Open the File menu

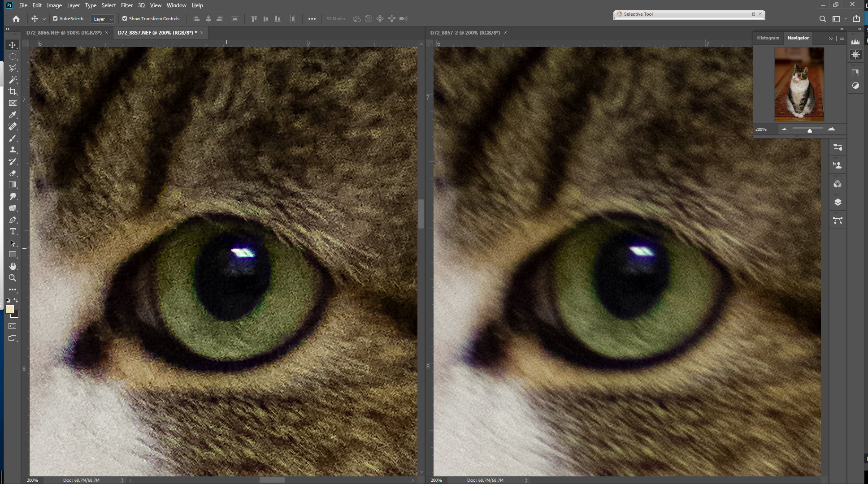(23, 5)
